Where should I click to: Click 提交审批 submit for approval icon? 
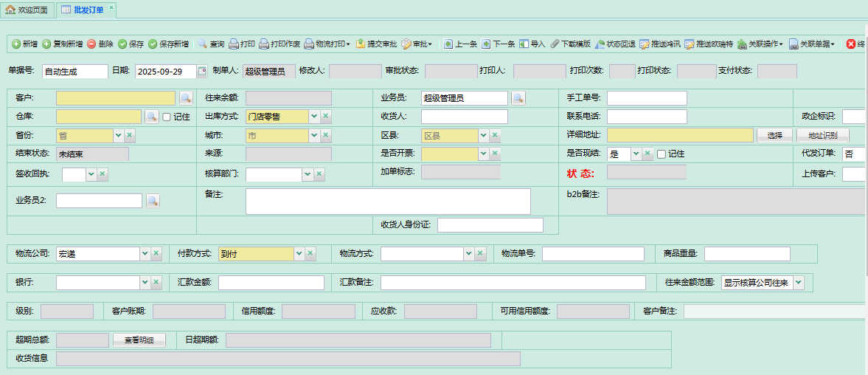(361, 44)
